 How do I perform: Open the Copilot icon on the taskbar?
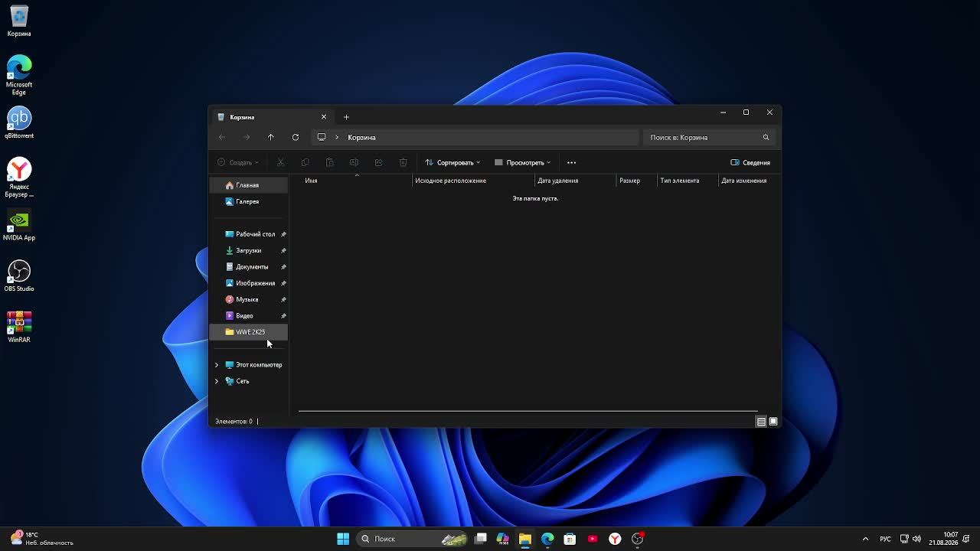pyautogui.click(x=503, y=539)
